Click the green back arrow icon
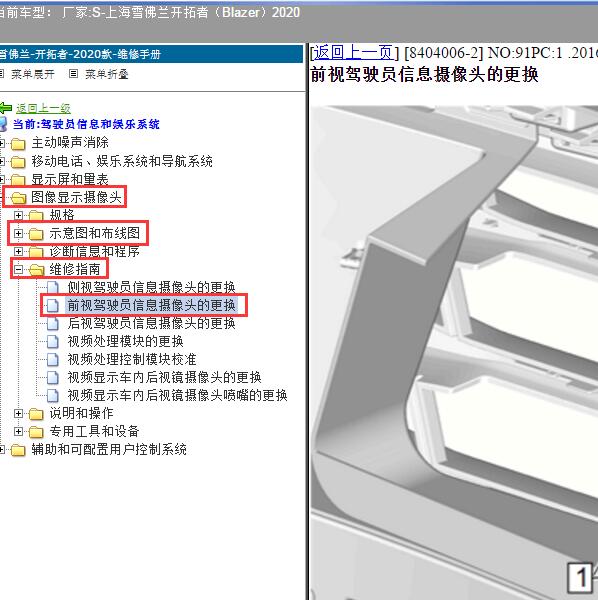598x600 pixels. pyautogui.click(x=5, y=108)
